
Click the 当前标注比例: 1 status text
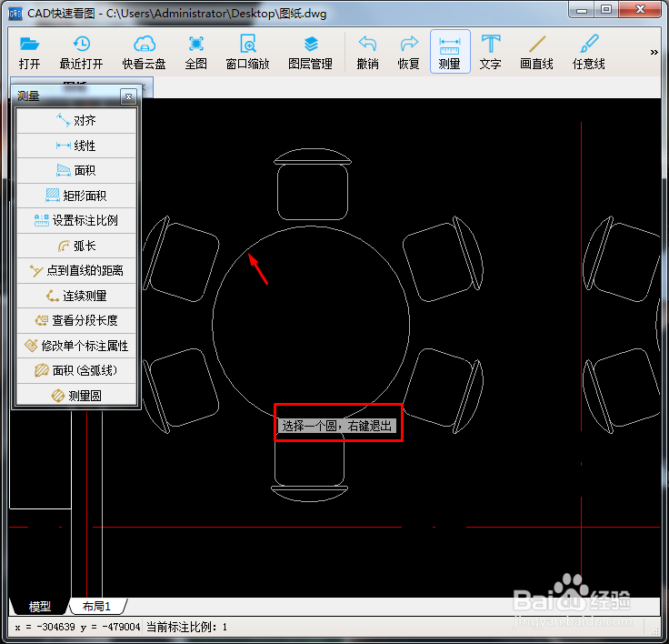click(x=187, y=627)
